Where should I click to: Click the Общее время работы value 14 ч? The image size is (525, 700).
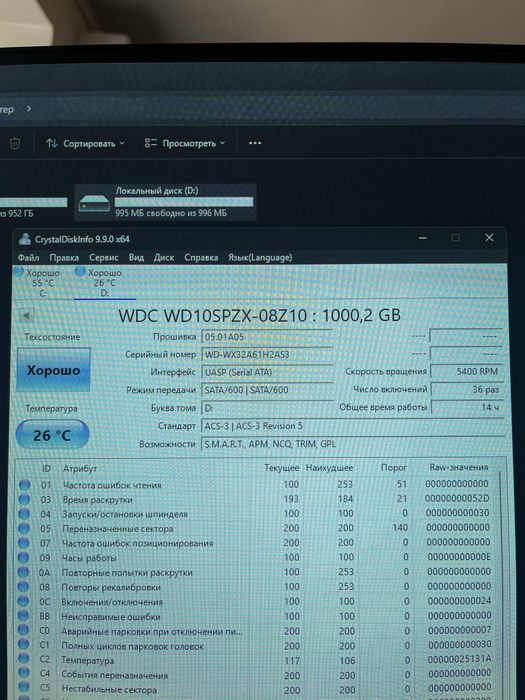467,407
